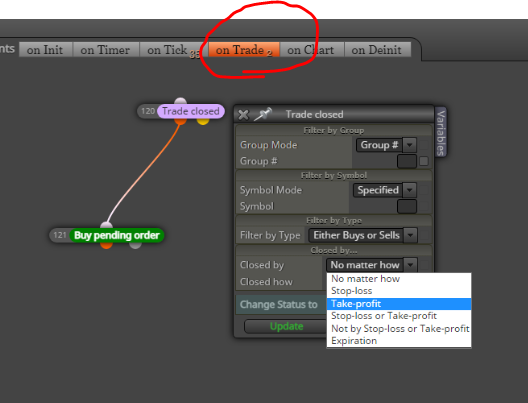528x403 pixels.
Task: Toggle the checkbox beside Group Mode
Action: pos(424,145)
